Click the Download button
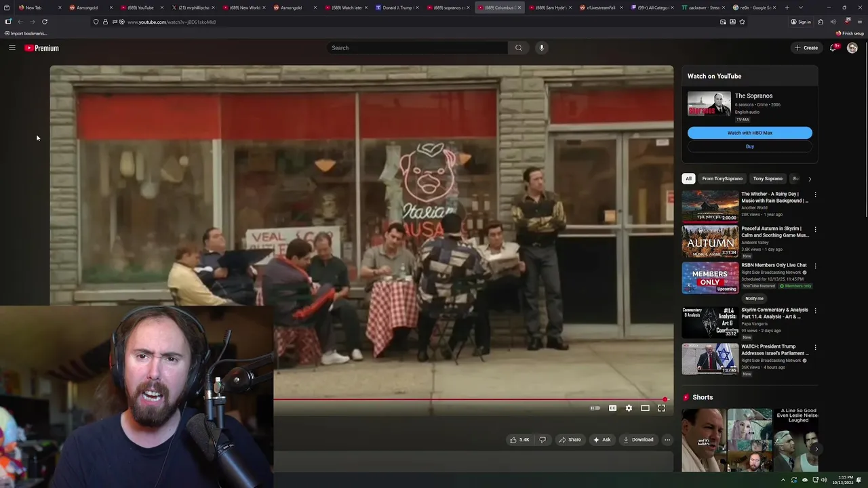868x488 pixels. [638, 440]
